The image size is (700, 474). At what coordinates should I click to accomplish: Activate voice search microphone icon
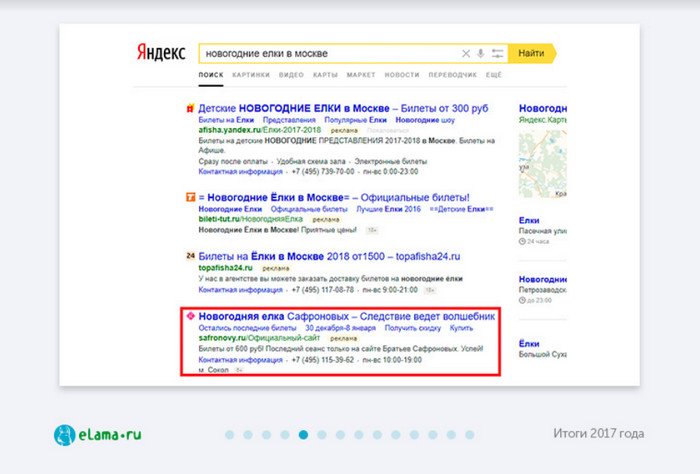480,54
